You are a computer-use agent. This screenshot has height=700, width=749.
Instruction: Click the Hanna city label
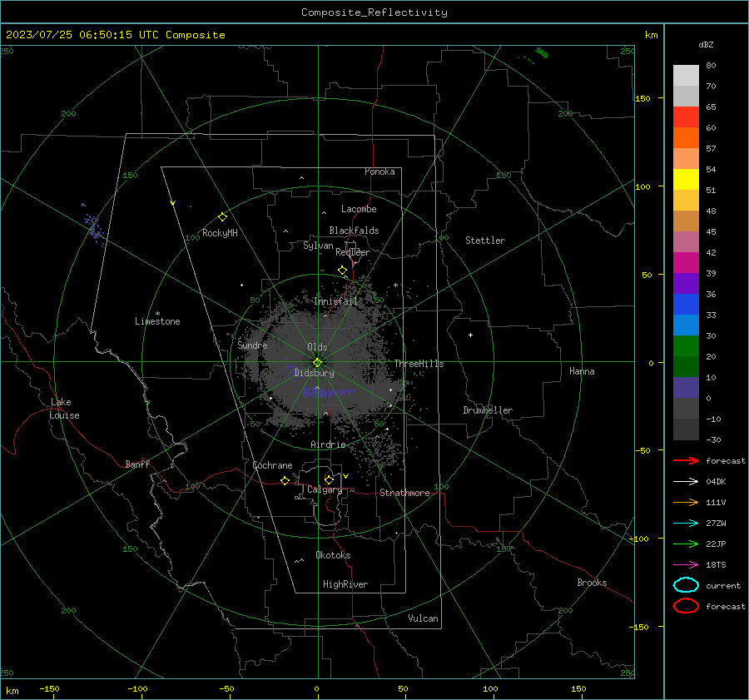pos(582,371)
